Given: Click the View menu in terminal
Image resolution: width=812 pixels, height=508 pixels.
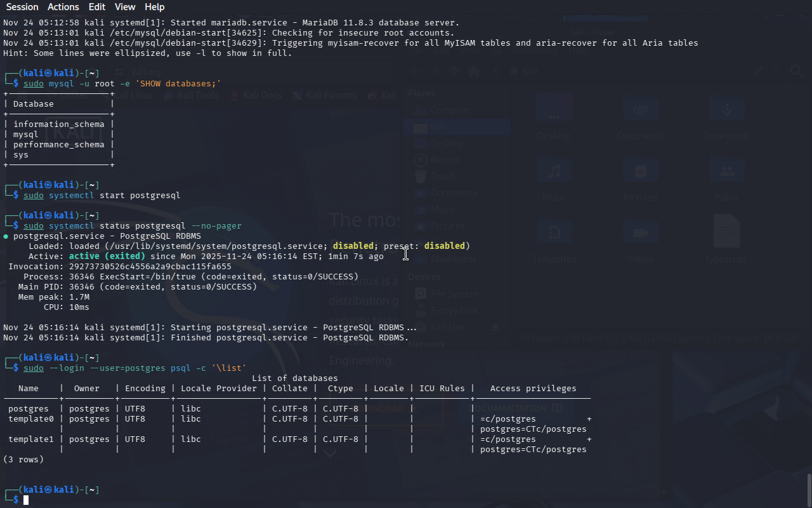Looking at the screenshot, I should pos(125,7).
